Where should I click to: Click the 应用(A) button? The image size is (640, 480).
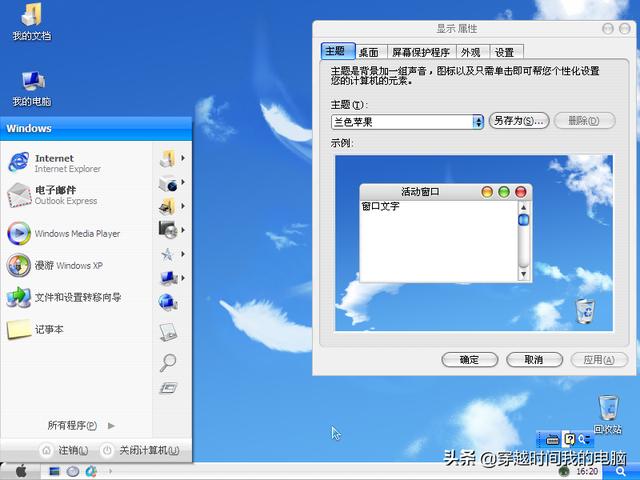pos(599,360)
